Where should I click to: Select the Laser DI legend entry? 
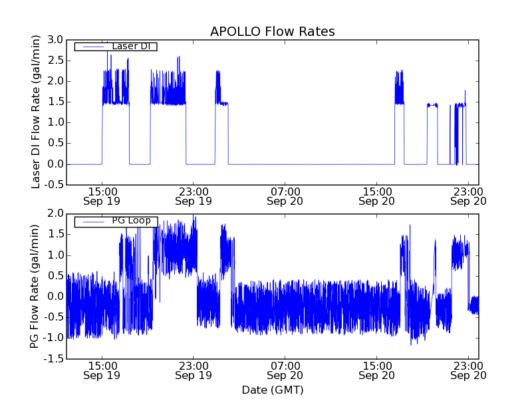[x=116, y=46]
